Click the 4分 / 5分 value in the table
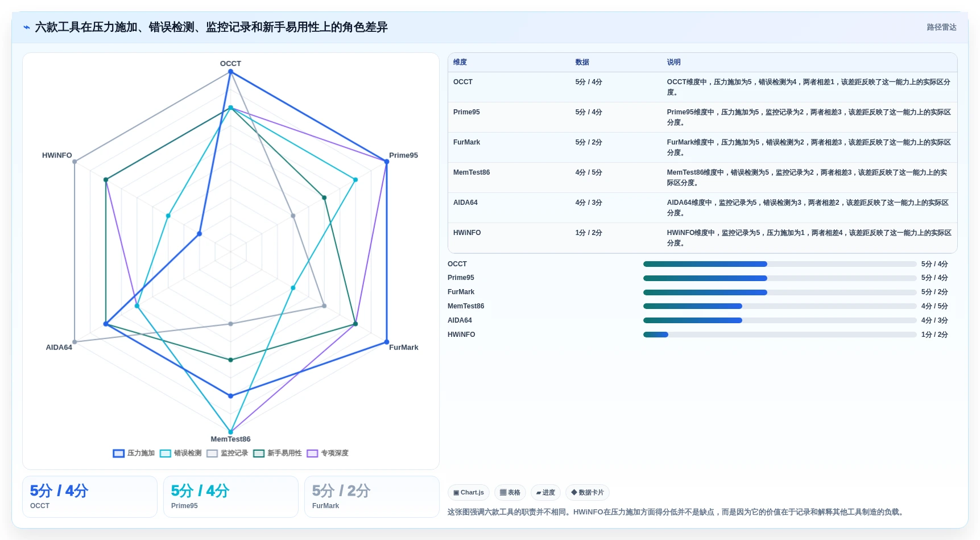Screen dimensions: 980x540 tap(589, 172)
